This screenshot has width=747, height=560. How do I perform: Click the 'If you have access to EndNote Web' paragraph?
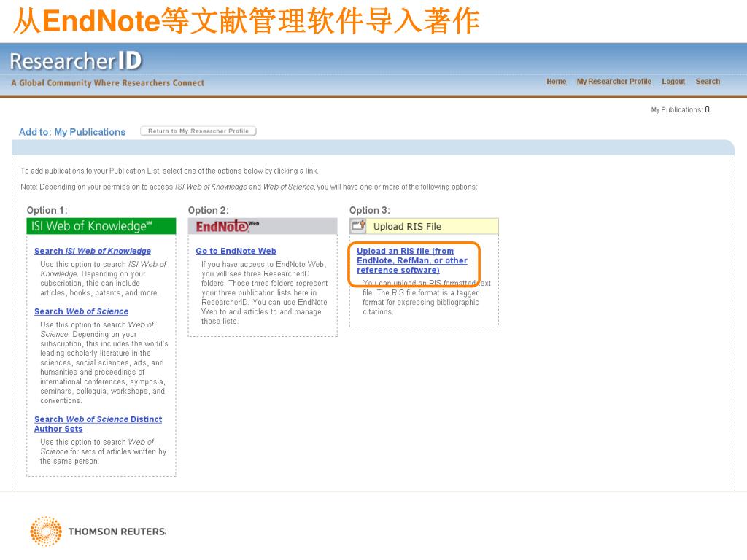[x=264, y=292]
